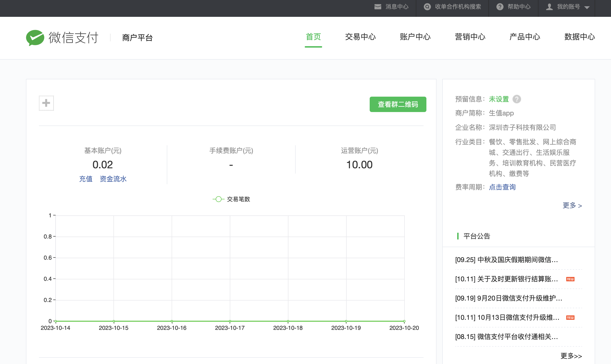611x364 pixels.
Task: Open the 资金流水 link
Action: pyautogui.click(x=113, y=179)
